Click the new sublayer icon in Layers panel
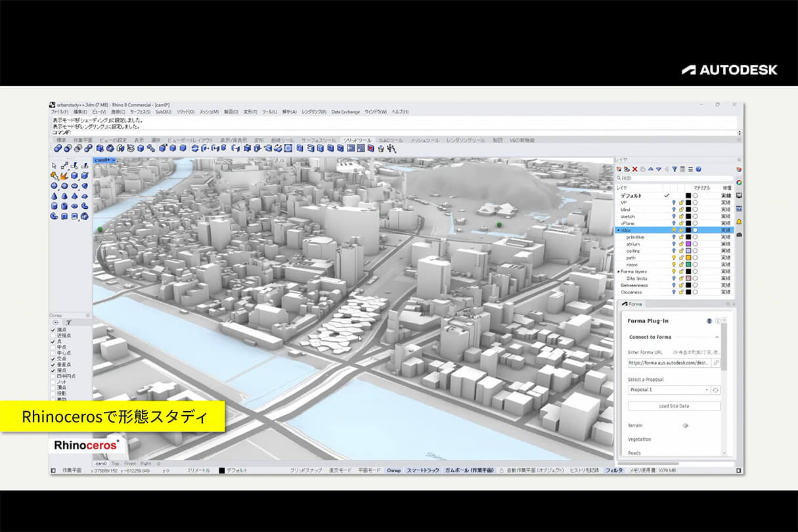Viewport: 798px width, 532px height. pyautogui.click(x=627, y=169)
